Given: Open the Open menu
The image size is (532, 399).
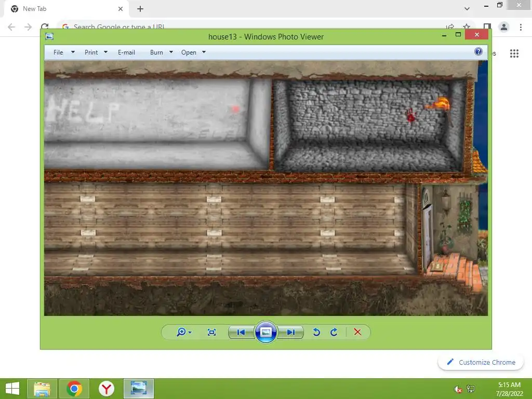Looking at the screenshot, I should point(189,52).
